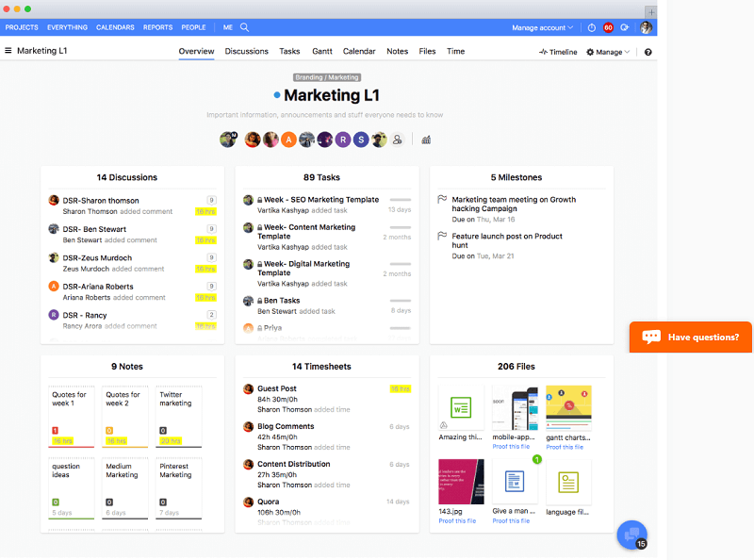
Task: Click the new tab plus icon
Action: (650, 12)
